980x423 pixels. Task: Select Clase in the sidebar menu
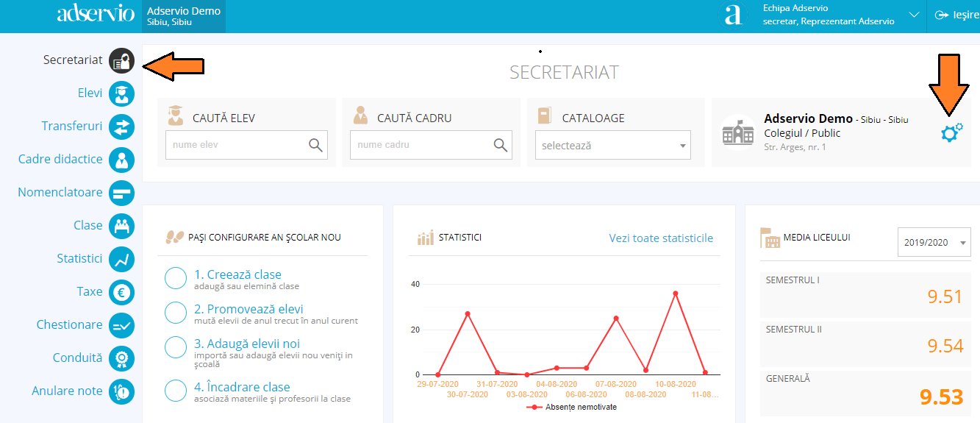click(x=88, y=226)
